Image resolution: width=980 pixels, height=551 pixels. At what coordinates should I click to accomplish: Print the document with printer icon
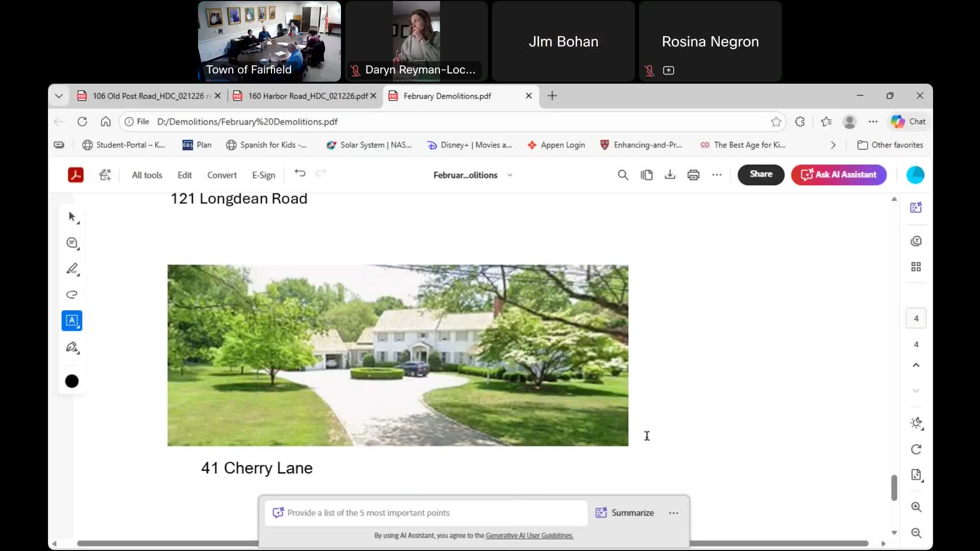click(693, 175)
